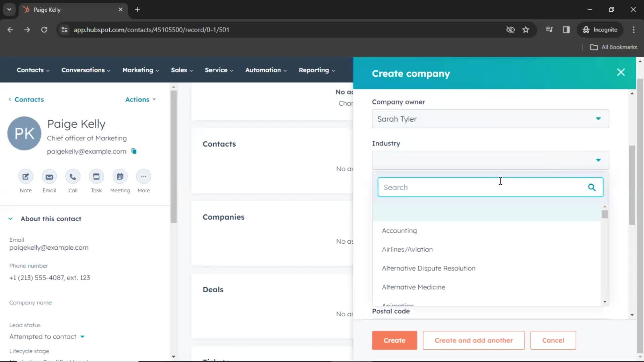Scroll down the industry options list
This screenshot has height=362, width=644.
tap(605, 302)
